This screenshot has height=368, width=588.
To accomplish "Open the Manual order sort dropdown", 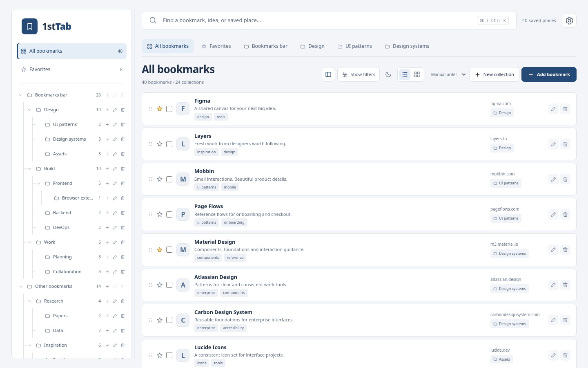I will (x=448, y=74).
